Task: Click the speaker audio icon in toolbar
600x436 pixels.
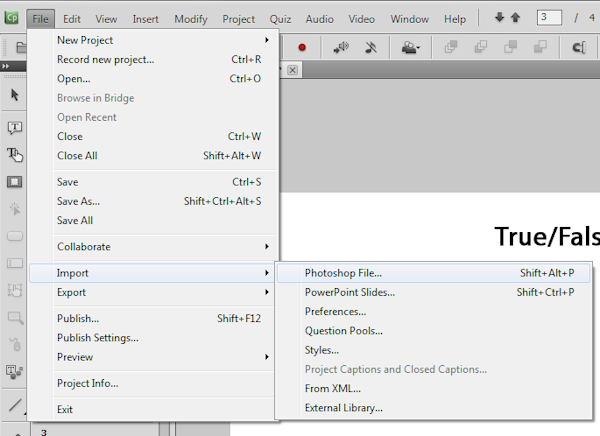Action: tap(339, 47)
